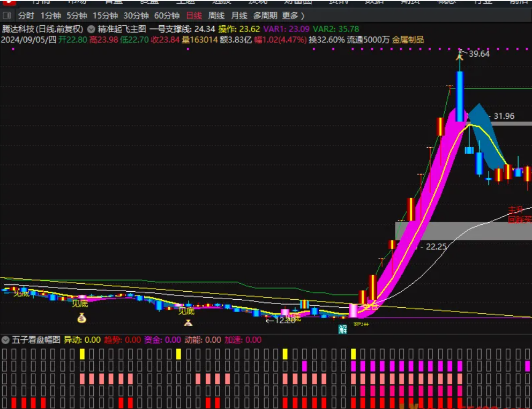The height and width of the screenshot is (409, 532).
Task: Click the hourglass-shaped bottom signal marker
Action: click(x=188, y=322)
